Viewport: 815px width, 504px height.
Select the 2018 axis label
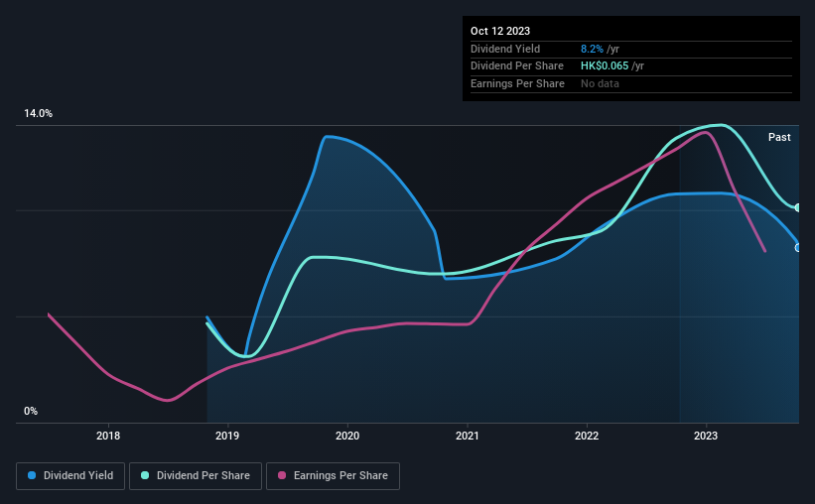tap(108, 436)
